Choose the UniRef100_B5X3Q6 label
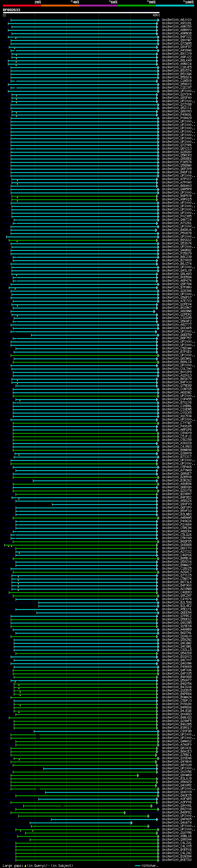The height and width of the screenshot is (868, 197). coord(177,74)
